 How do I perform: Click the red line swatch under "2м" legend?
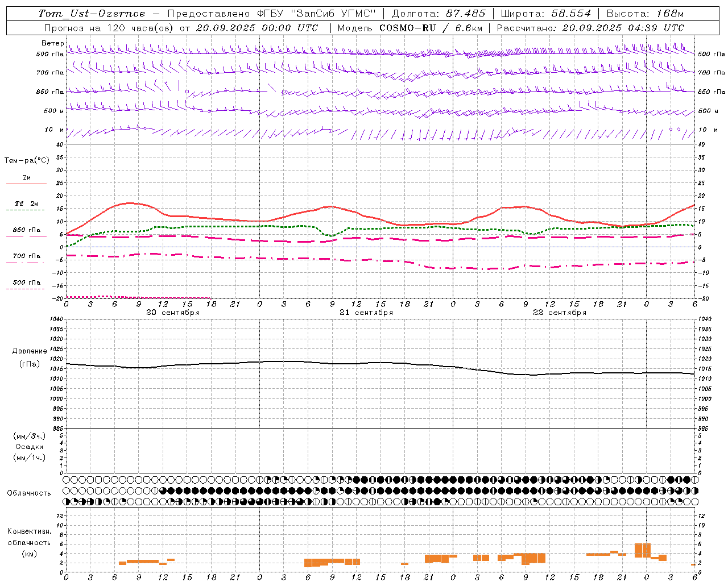(26, 184)
